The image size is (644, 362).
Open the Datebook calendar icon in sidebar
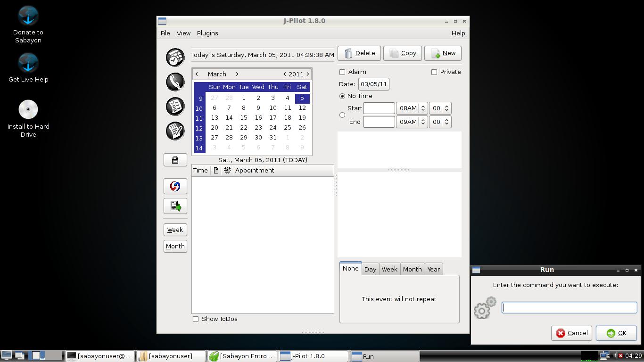point(175,58)
